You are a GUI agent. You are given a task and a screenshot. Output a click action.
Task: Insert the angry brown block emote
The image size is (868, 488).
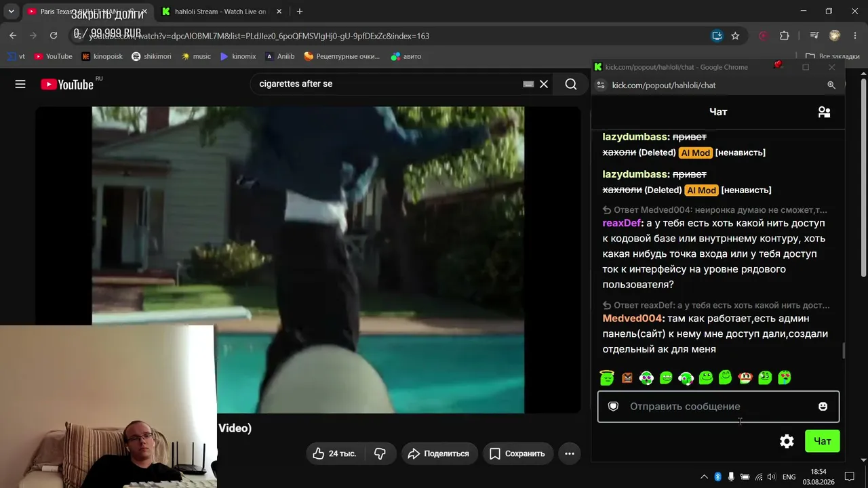(x=627, y=378)
